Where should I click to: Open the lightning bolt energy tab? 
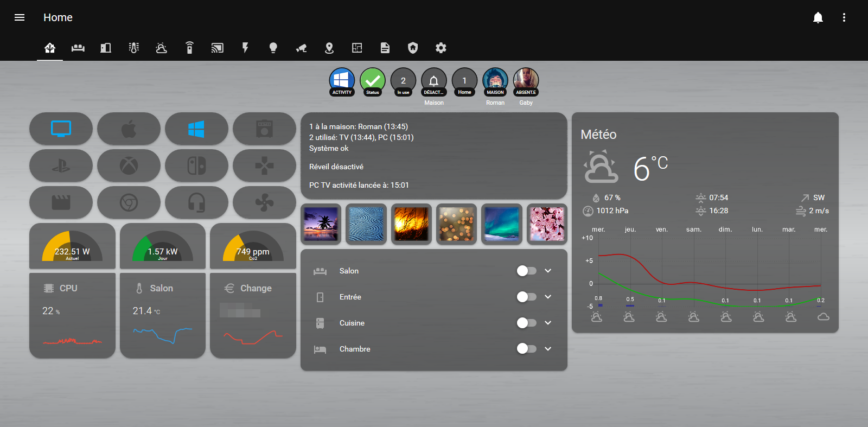(245, 48)
